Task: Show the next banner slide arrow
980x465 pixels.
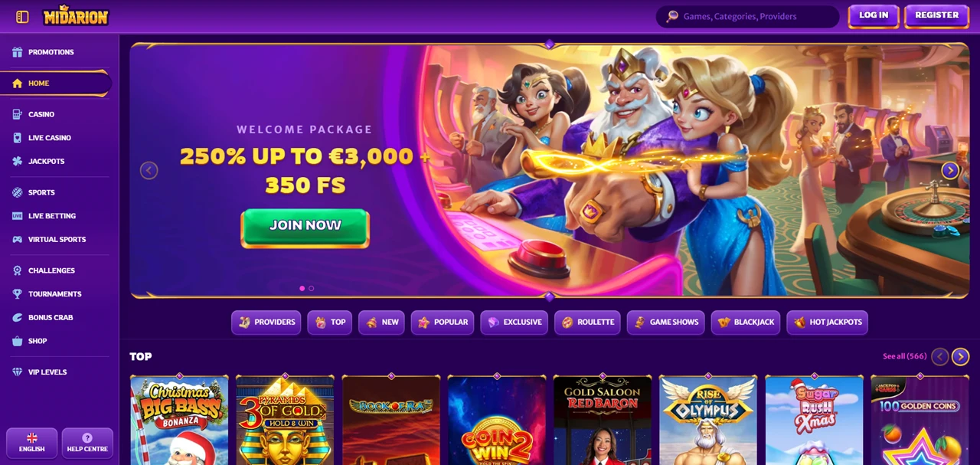Action: [950, 171]
